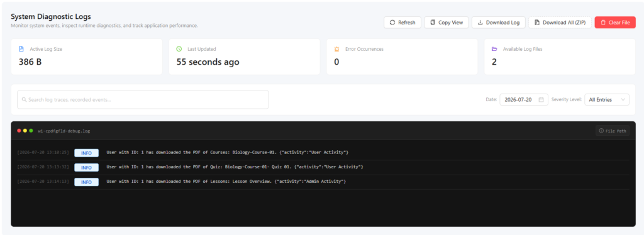
Task: Click the 386 B log size value
Action: click(30, 62)
